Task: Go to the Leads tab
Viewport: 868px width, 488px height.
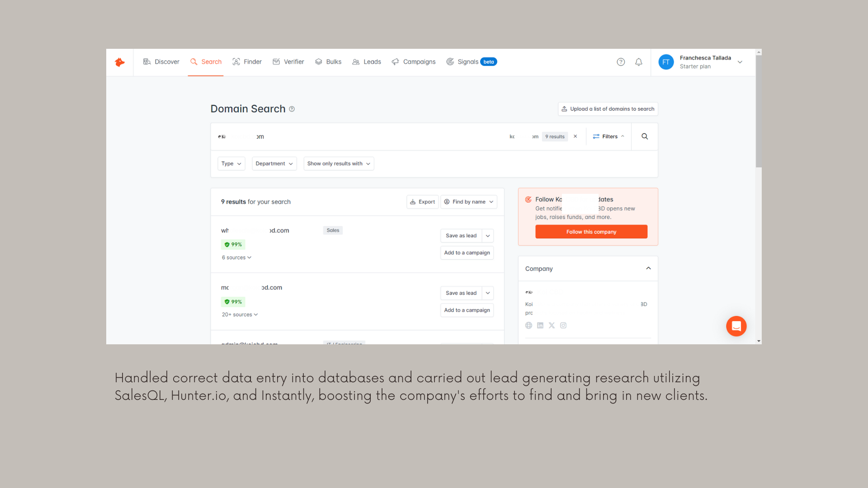Action: [367, 62]
